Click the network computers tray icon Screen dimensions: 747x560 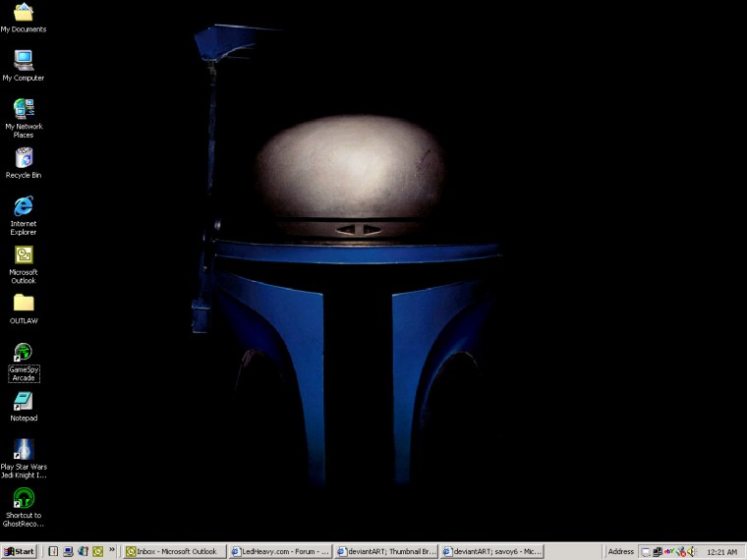[x=658, y=552]
